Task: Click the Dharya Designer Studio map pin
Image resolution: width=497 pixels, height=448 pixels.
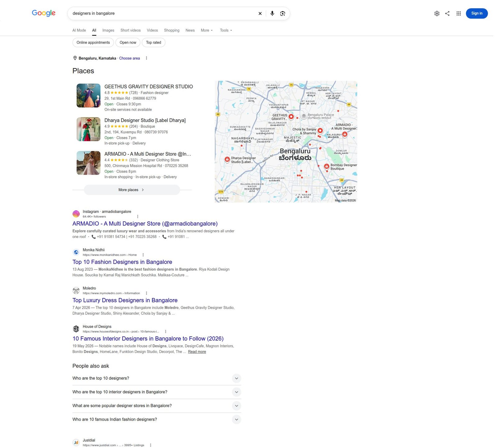Action: click(x=227, y=159)
